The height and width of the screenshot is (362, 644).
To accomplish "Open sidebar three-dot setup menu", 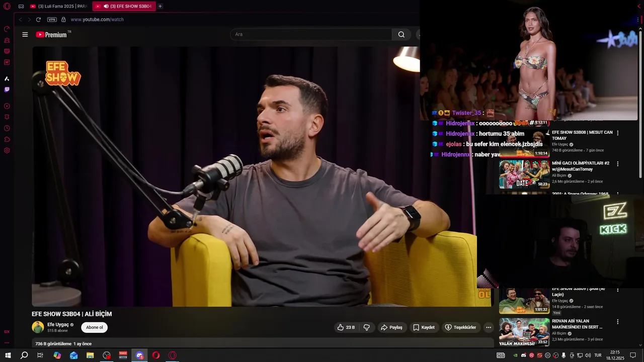I will [7, 342].
